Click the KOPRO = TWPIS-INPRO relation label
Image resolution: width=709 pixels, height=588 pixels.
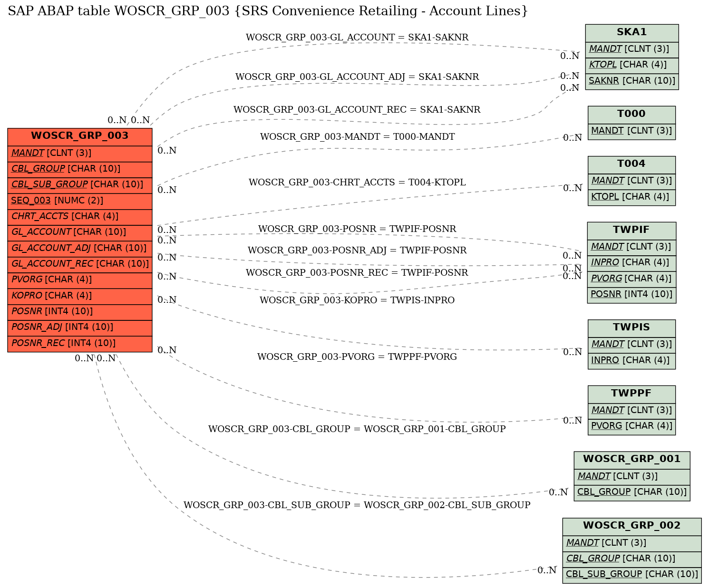(x=357, y=300)
